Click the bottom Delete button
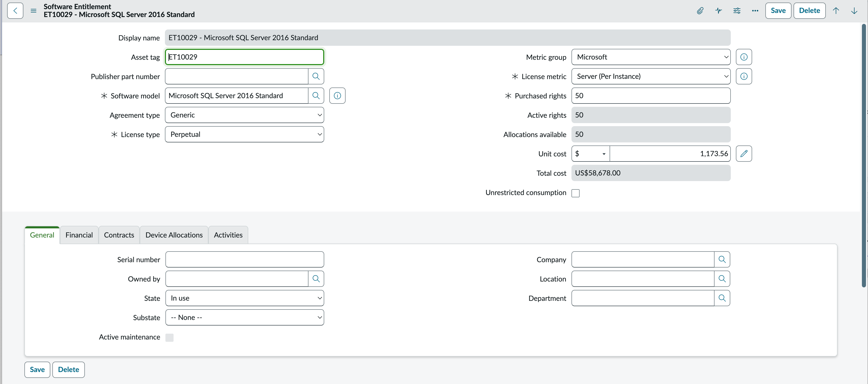 pyautogui.click(x=68, y=370)
